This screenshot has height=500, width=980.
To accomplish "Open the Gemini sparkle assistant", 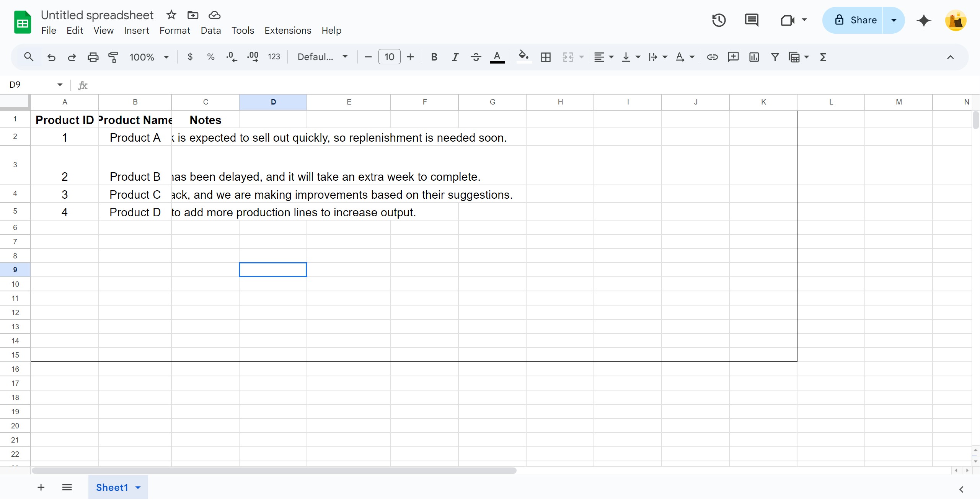I will [x=923, y=20].
